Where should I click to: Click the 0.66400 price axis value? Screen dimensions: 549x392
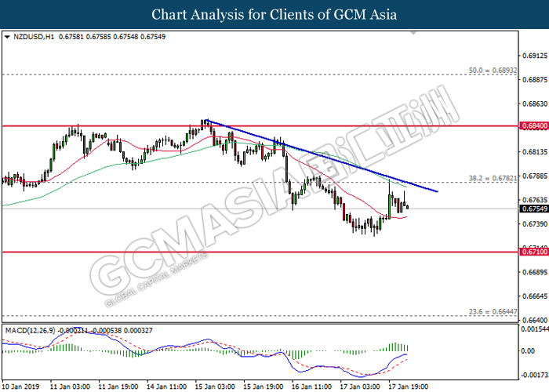coord(535,320)
